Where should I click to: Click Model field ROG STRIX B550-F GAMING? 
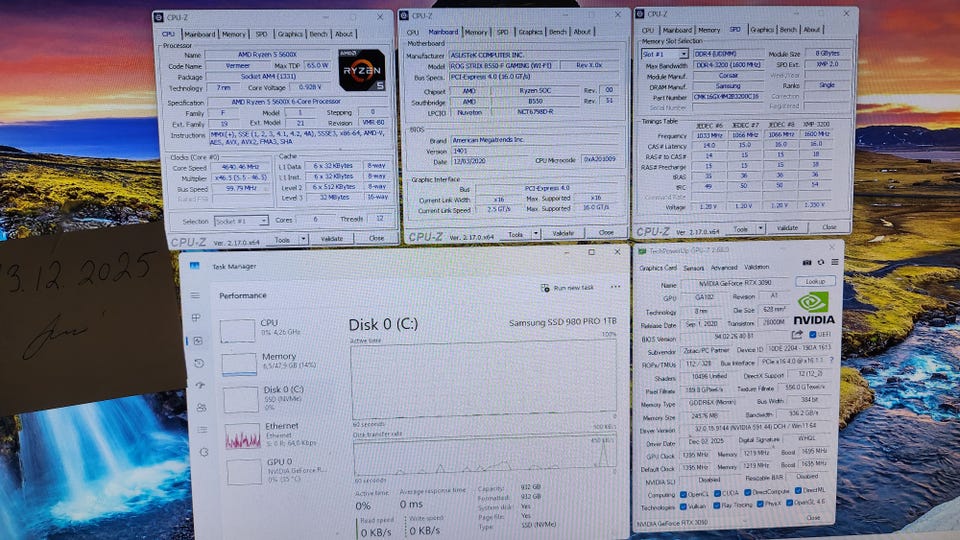pos(501,66)
